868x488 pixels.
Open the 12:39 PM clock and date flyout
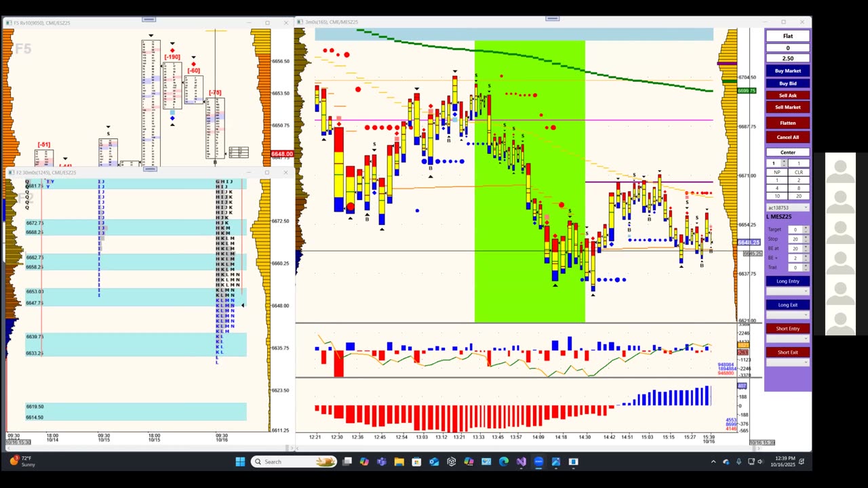click(783, 462)
